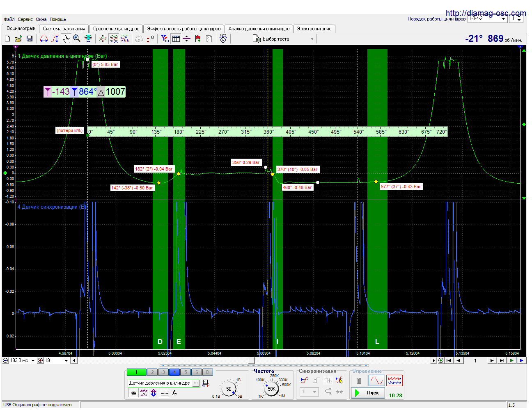The image size is (532, 410).
Task: Select the red sine wave mode button
Action: (x=376, y=381)
